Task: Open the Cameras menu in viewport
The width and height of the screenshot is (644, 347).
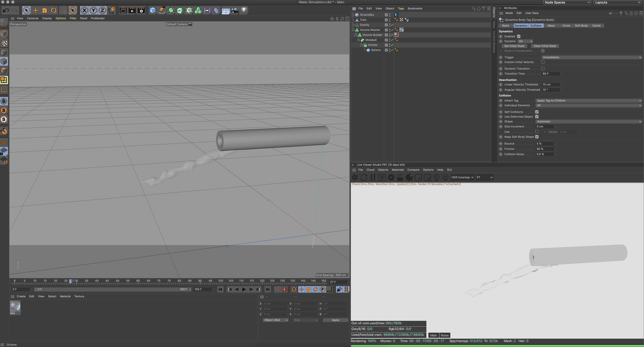Action: tap(32, 18)
